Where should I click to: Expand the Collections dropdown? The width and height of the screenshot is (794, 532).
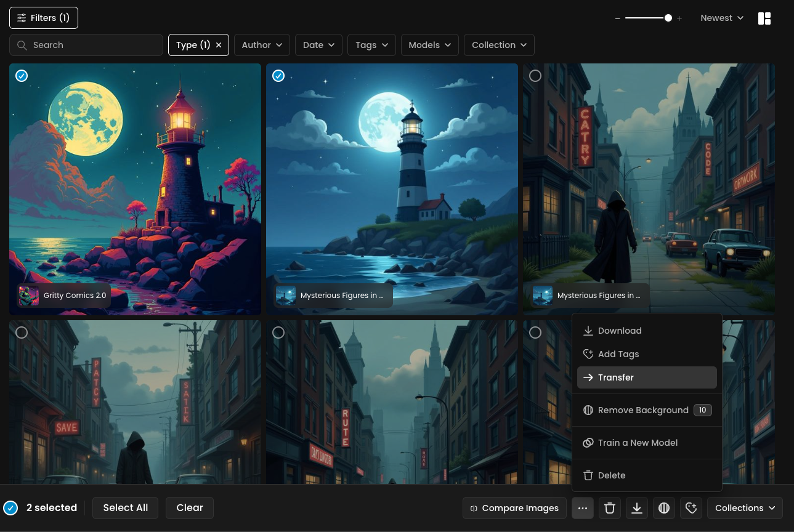coord(745,508)
